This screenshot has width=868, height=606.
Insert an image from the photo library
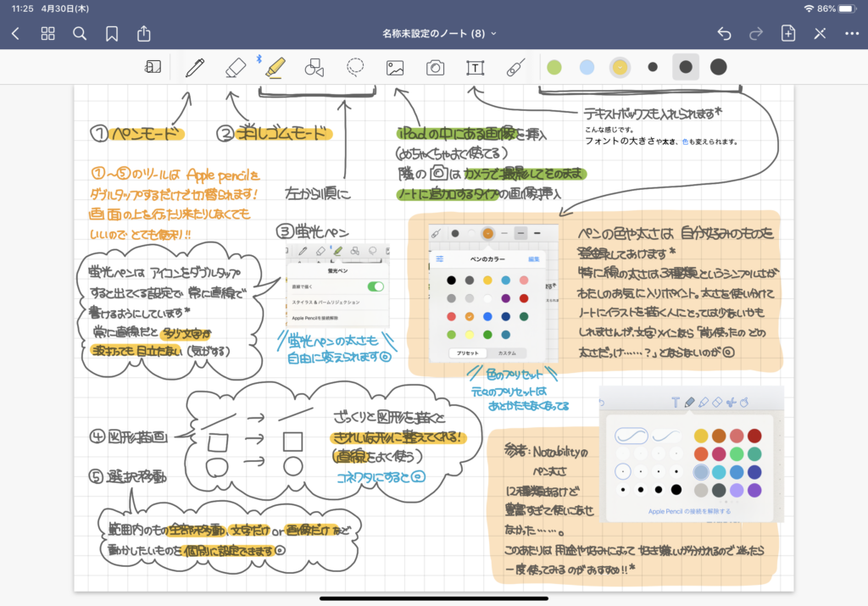point(394,68)
